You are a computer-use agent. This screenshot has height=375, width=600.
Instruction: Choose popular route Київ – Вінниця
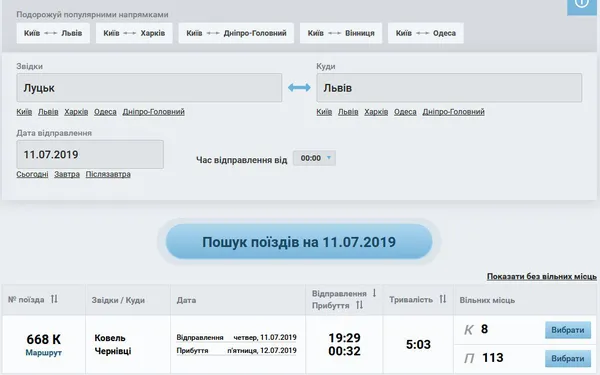tap(341, 33)
